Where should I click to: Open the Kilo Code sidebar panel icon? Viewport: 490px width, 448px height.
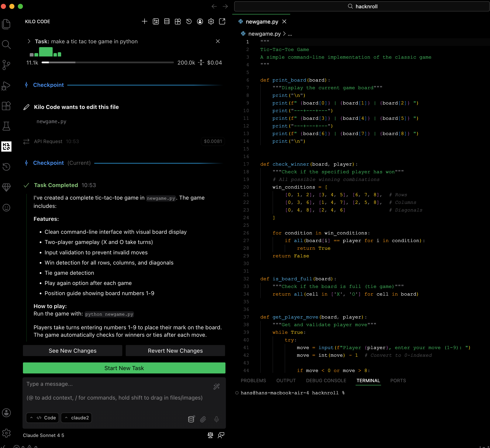[6, 146]
